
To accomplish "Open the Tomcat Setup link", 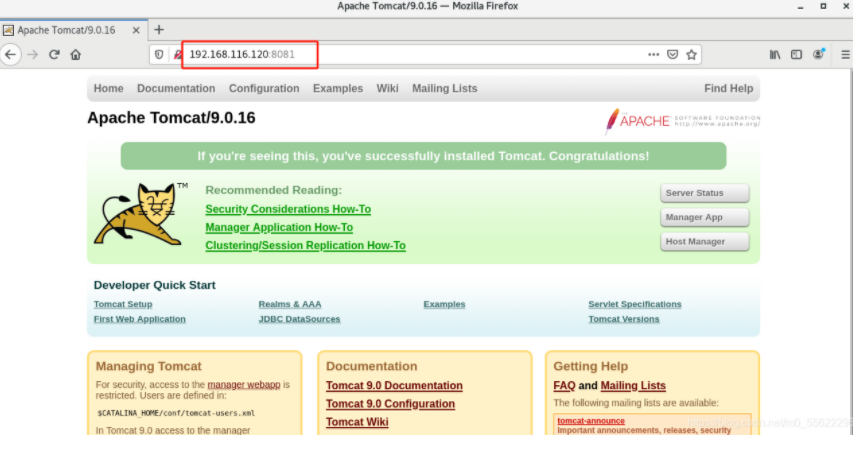I will pyautogui.click(x=123, y=304).
